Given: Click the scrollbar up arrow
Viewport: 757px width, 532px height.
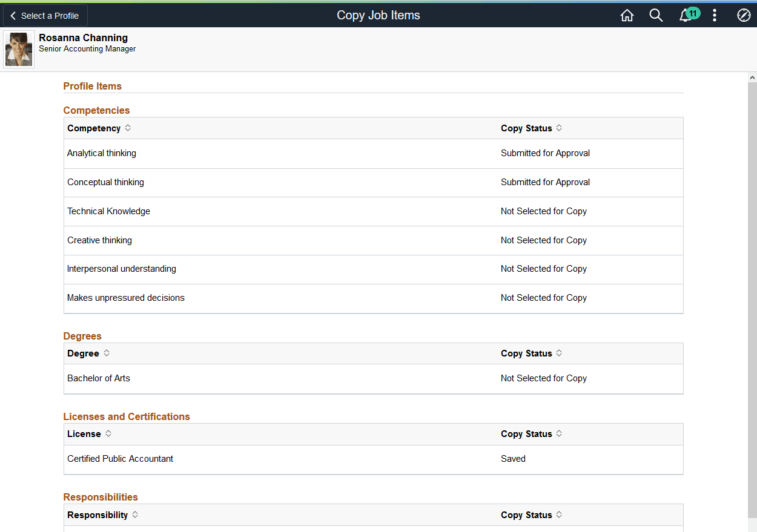Looking at the screenshot, I should [751, 77].
